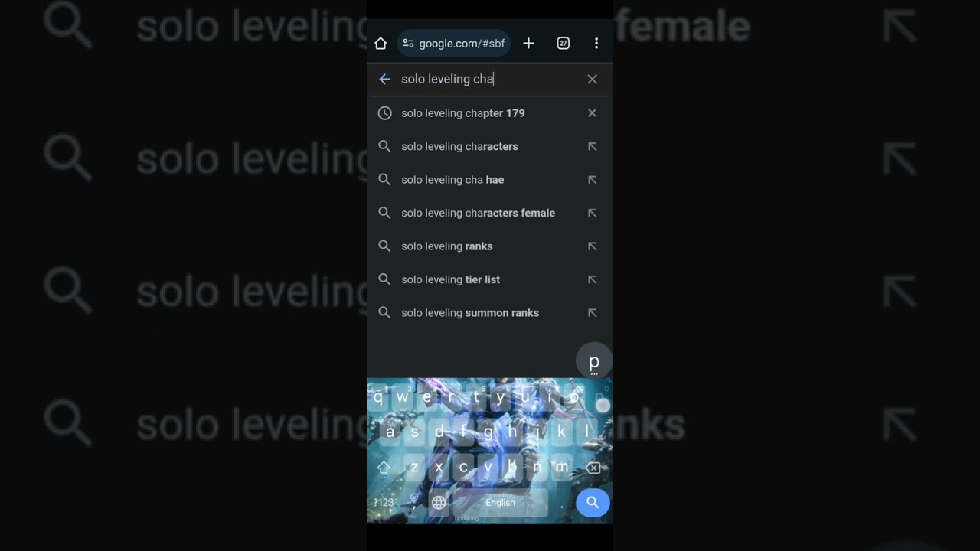
Task: Tap the 'c' key
Action: 463,468
